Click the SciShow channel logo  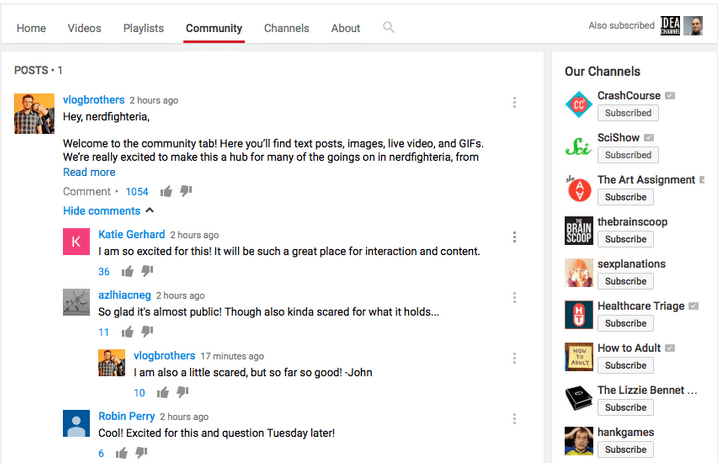click(x=579, y=147)
